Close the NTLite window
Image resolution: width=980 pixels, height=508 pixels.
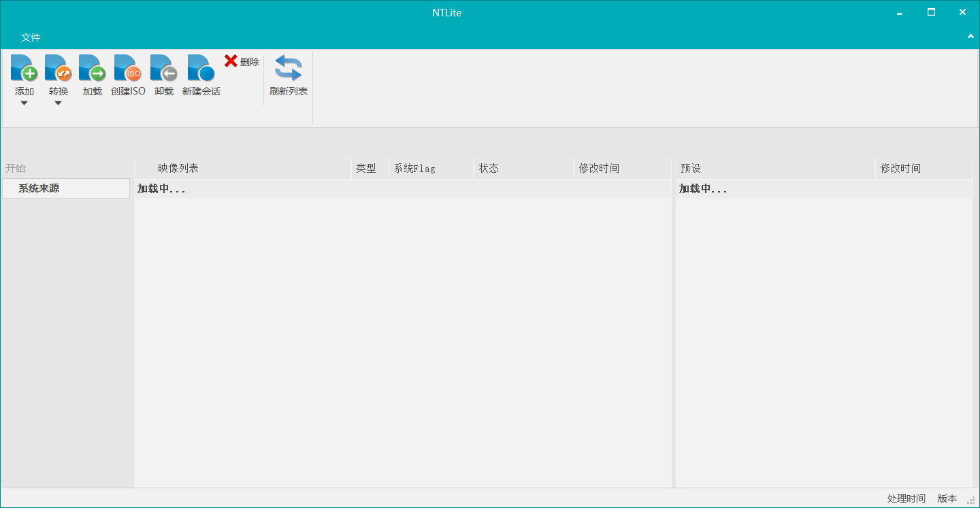point(962,12)
